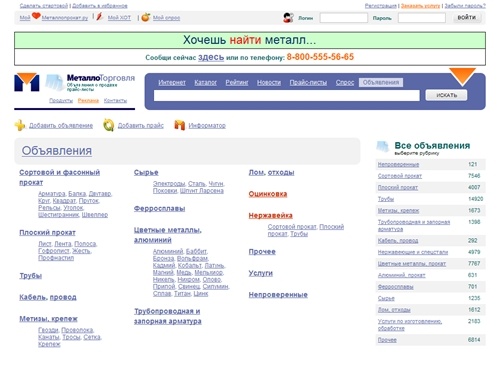The image size is (500, 375).
Task: Click the Сделать стартовой link
Action: 44,6
